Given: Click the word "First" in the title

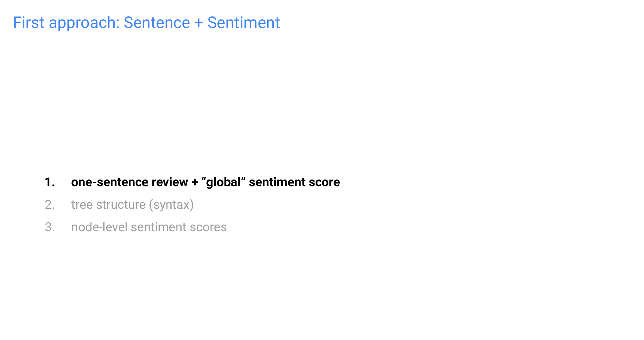Looking at the screenshot, I should point(28,23).
